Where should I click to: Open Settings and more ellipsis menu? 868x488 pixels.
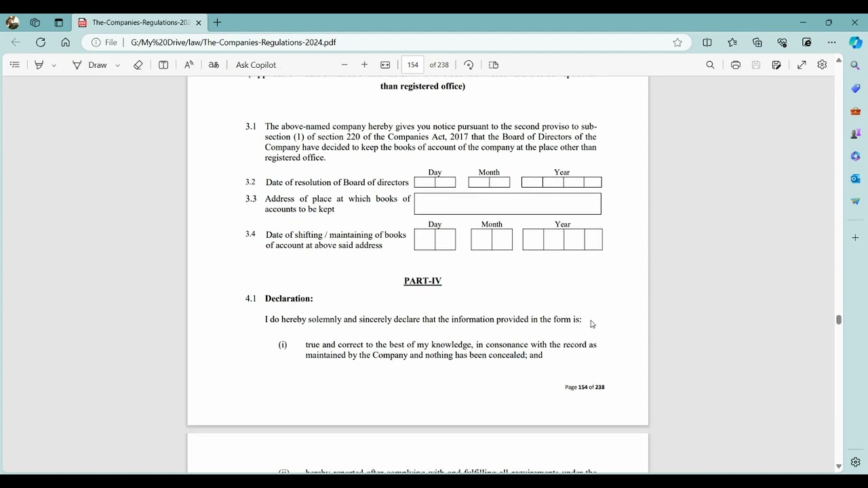[832, 42]
